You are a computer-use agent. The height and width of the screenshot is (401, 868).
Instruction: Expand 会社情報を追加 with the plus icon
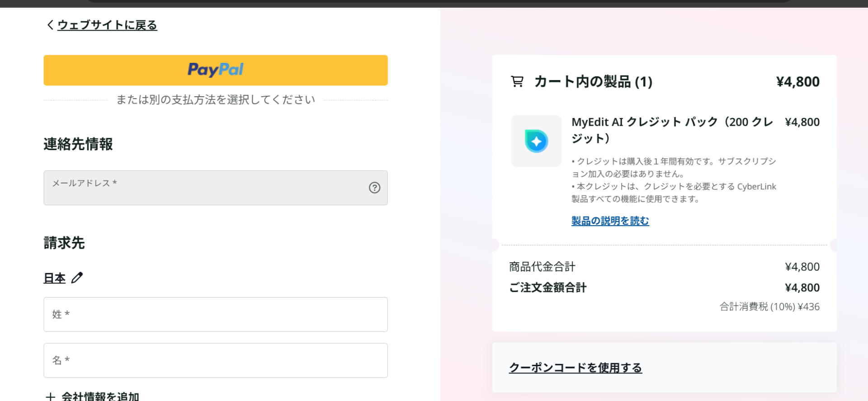pyautogui.click(x=51, y=397)
